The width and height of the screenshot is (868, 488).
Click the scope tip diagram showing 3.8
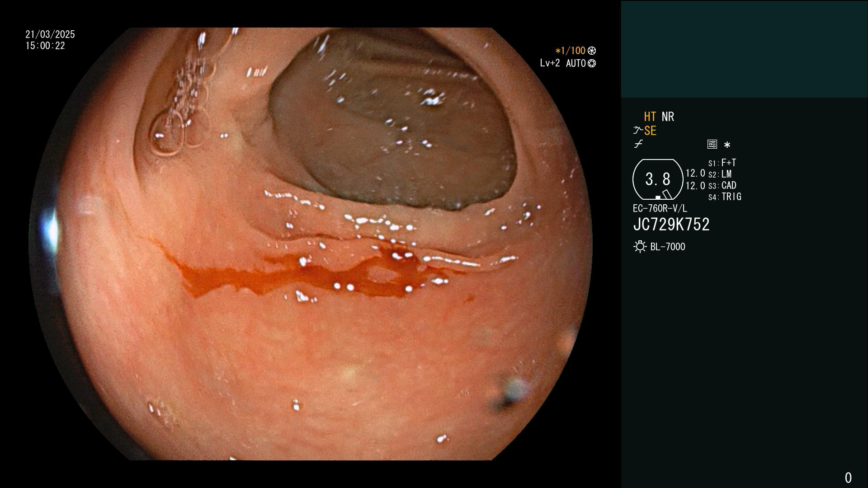pyautogui.click(x=658, y=179)
